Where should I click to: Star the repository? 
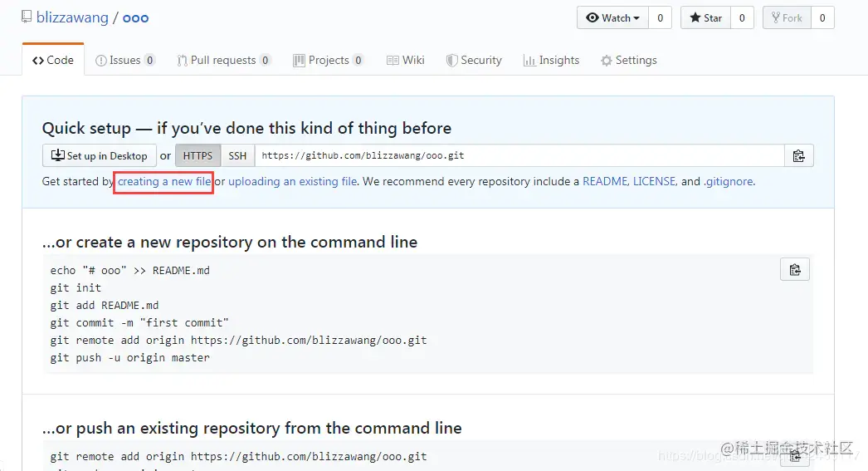[706, 17]
